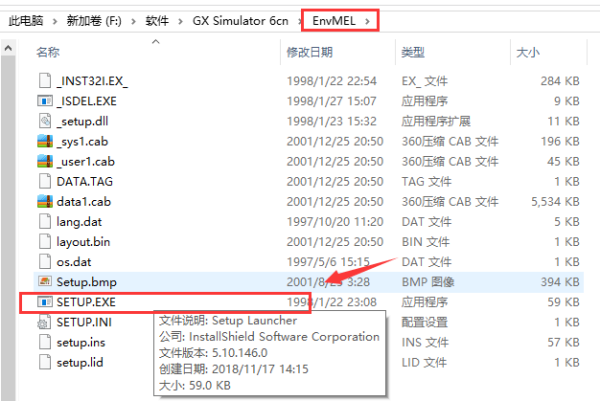The height and width of the screenshot is (401, 600).
Task: Click the EX_ 文件 type cell
Action: [424, 81]
